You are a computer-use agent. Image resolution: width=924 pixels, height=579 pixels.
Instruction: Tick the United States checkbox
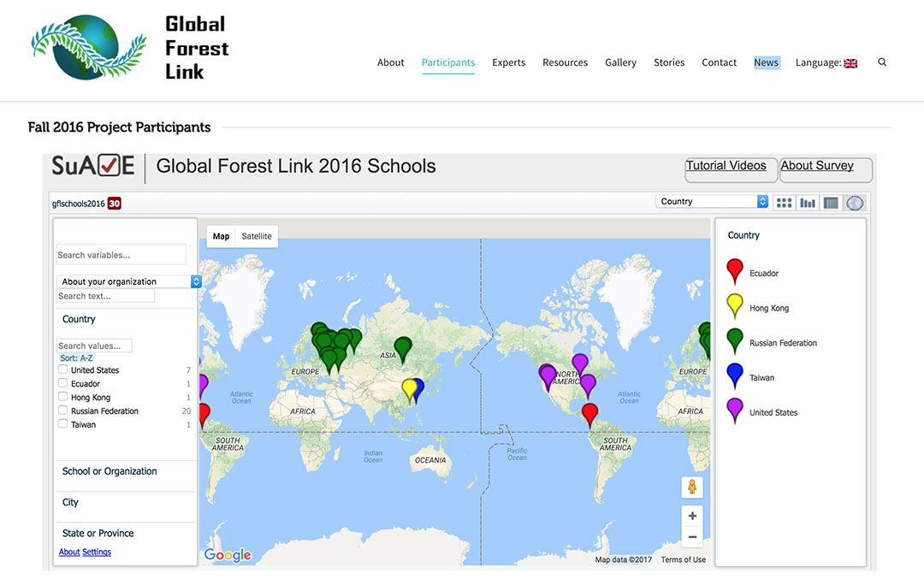click(x=63, y=369)
